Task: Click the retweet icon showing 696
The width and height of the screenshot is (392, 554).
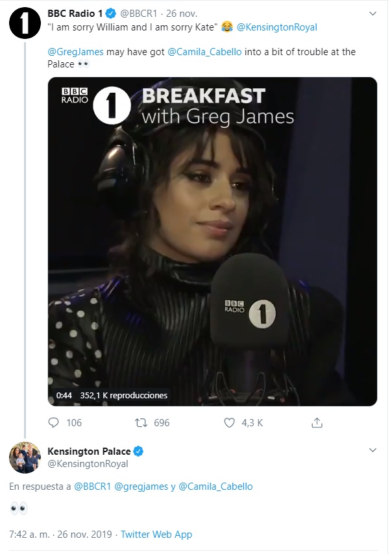Action: (x=140, y=423)
